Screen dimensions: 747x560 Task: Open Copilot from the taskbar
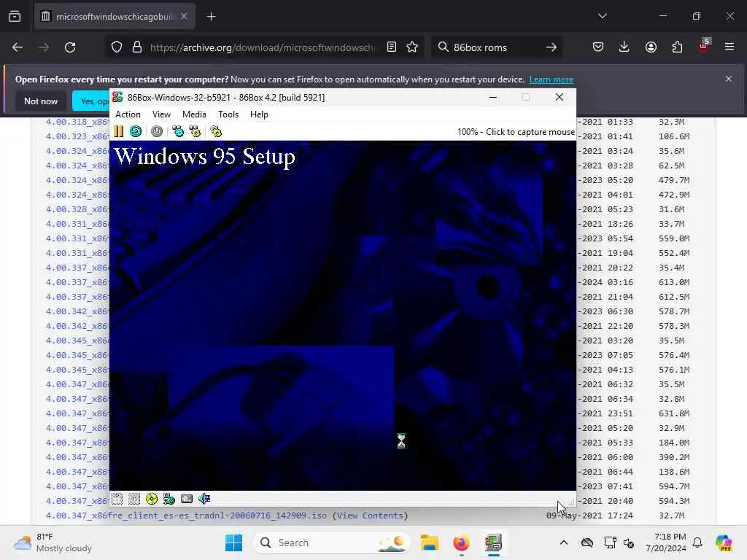click(724, 542)
